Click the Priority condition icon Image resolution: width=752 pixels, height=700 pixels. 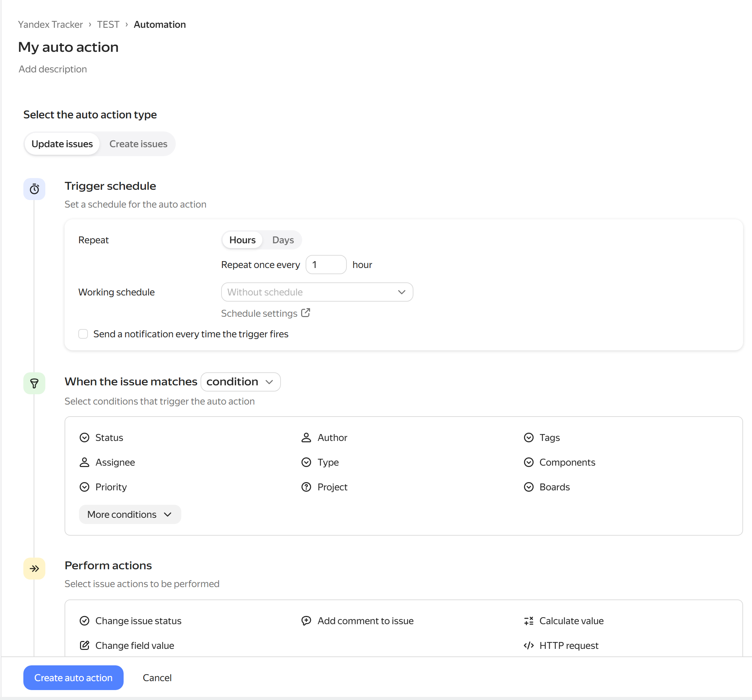point(84,487)
